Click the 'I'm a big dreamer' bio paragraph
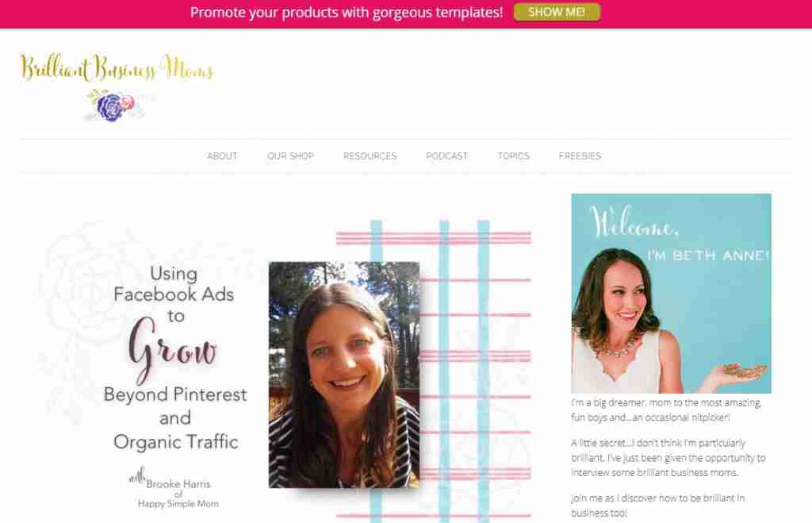The image size is (812, 523). [666, 410]
